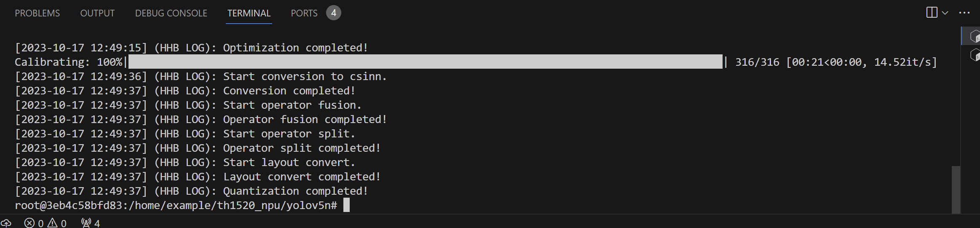Click the "Quantization completed!" log line
The width and height of the screenshot is (980, 228).
295,191
